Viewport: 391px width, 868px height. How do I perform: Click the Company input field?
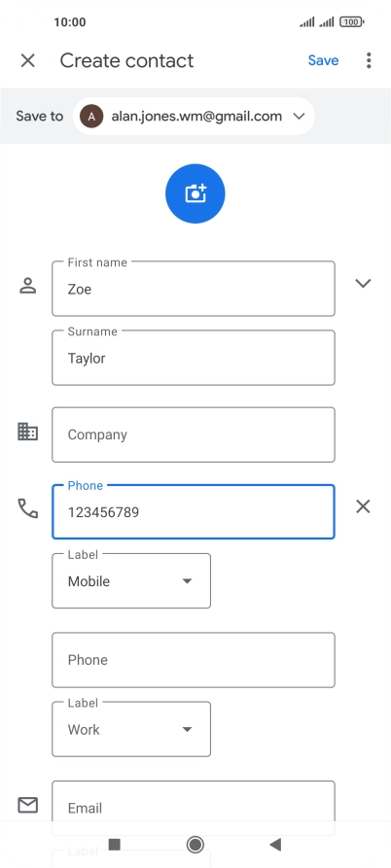[194, 434]
